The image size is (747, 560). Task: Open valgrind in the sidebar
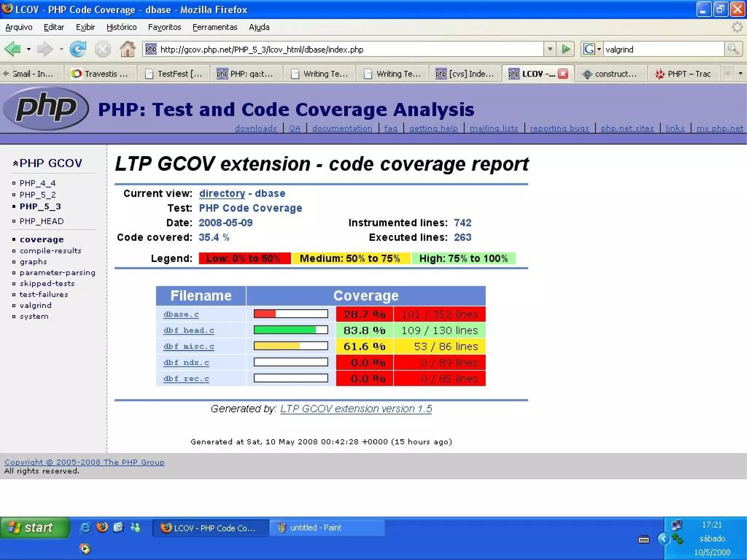(x=35, y=305)
